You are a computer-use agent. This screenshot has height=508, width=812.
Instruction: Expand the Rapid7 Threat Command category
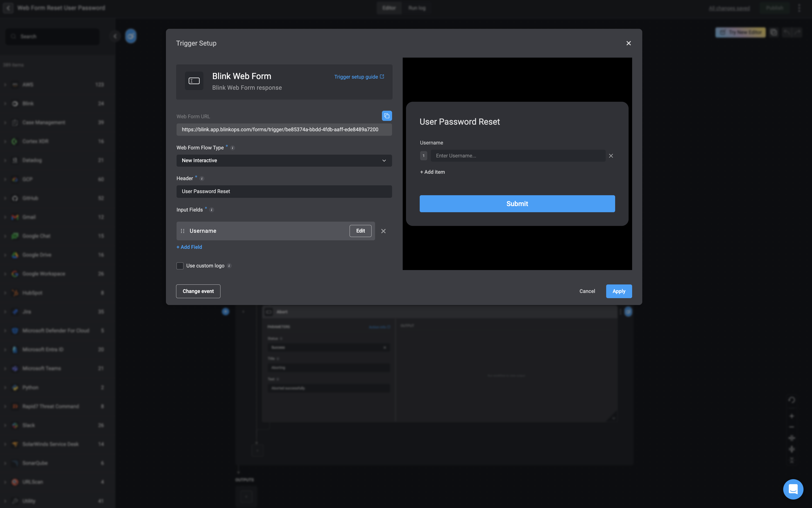(5, 406)
